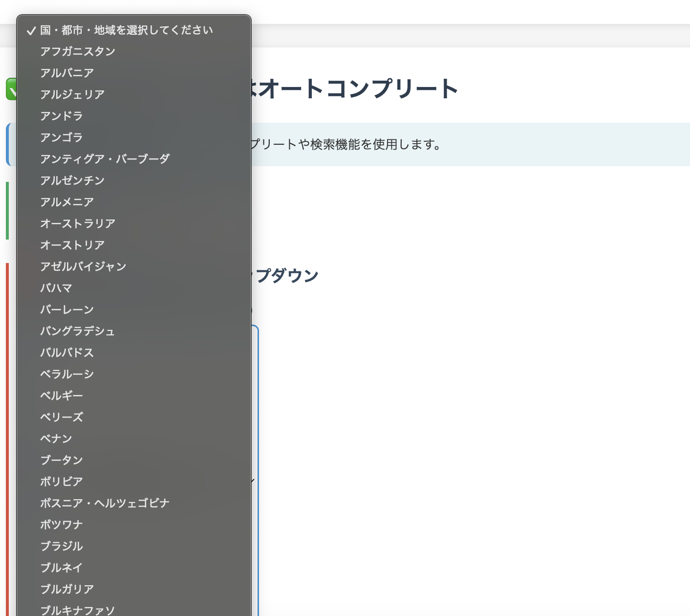Pick アルゼンチン in the country list
The height and width of the screenshot is (616, 690).
click(x=134, y=181)
